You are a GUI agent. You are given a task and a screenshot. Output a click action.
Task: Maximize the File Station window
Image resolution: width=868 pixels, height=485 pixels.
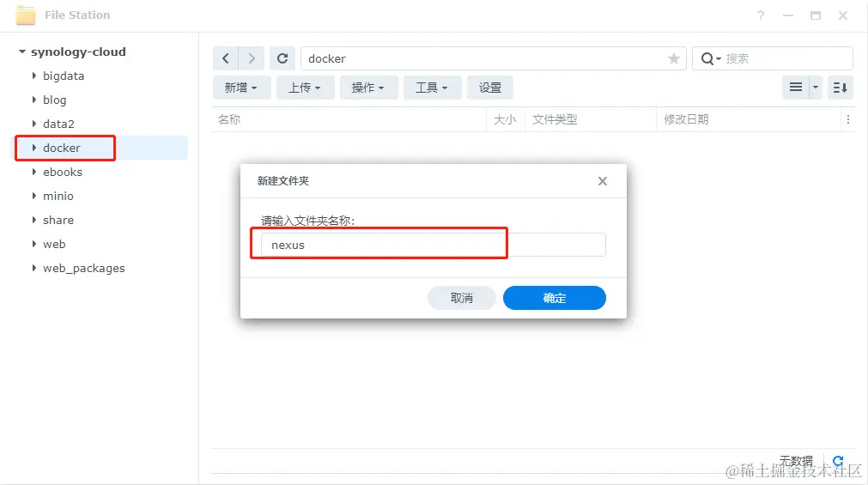click(816, 15)
